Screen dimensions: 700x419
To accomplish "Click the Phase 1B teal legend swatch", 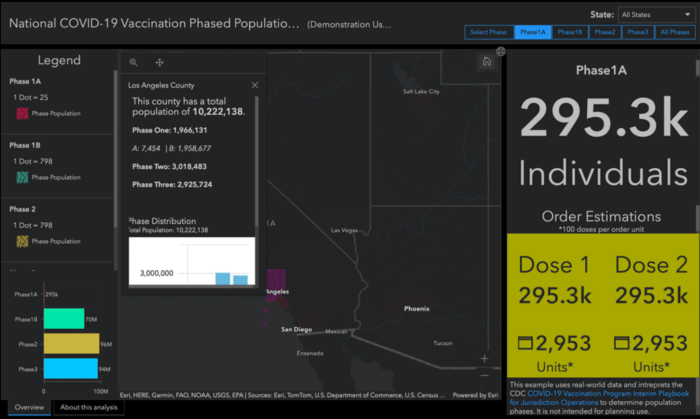I will pos(22,178).
